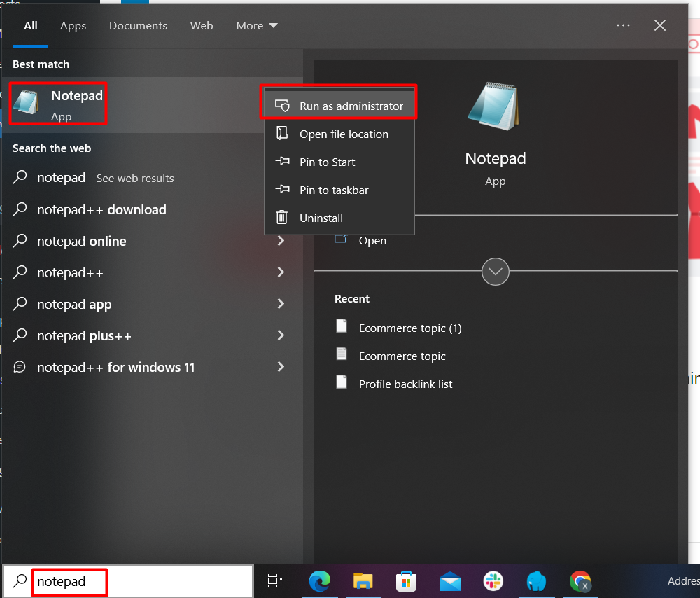Expand the arrow next to notepad online
This screenshot has width=700, height=598.
[x=281, y=241]
